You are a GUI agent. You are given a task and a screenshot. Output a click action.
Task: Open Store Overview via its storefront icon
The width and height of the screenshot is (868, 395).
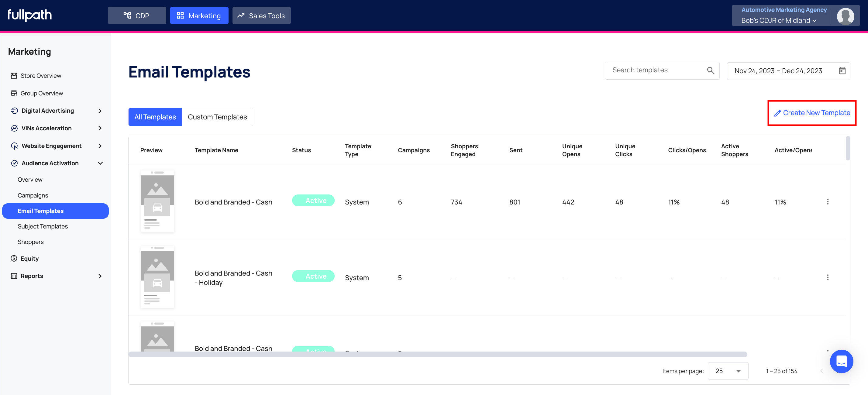click(14, 75)
